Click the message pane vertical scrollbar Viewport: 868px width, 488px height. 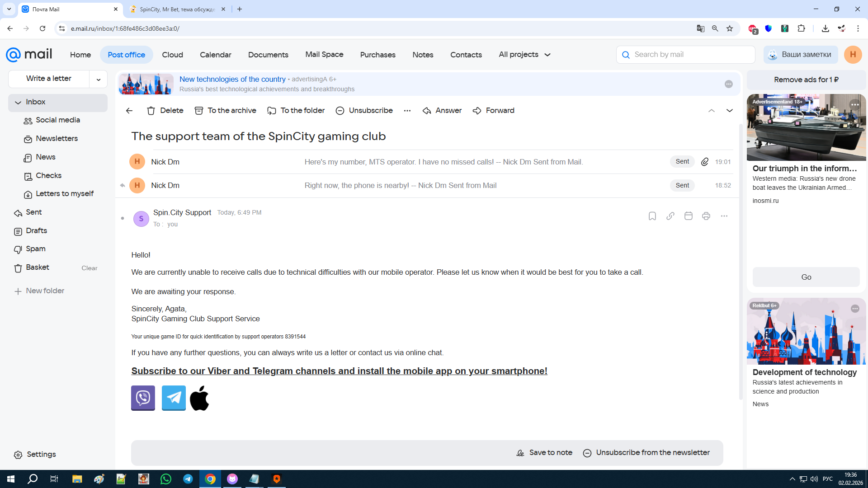click(741, 262)
